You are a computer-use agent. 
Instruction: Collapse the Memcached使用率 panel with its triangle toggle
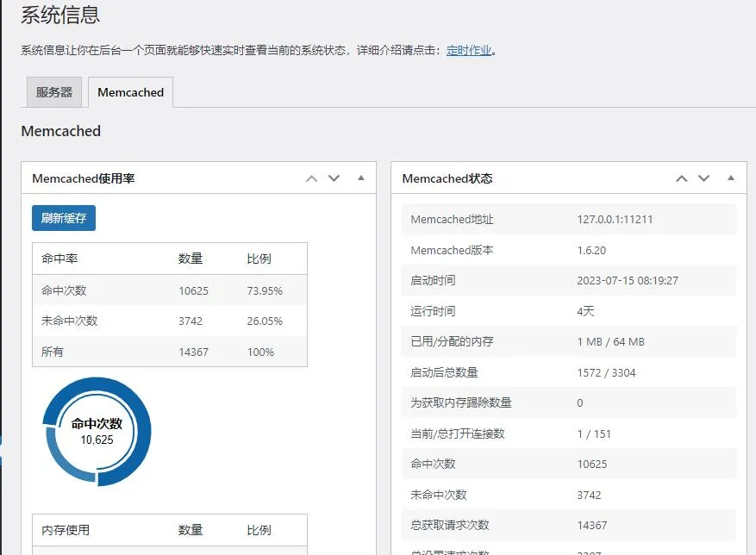361,178
